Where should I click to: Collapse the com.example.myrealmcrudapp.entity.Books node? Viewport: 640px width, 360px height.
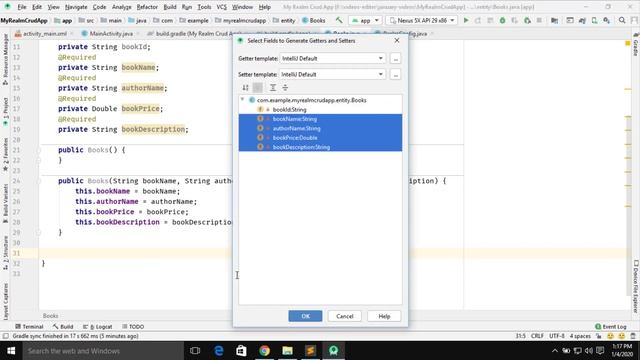tap(242, 100)
